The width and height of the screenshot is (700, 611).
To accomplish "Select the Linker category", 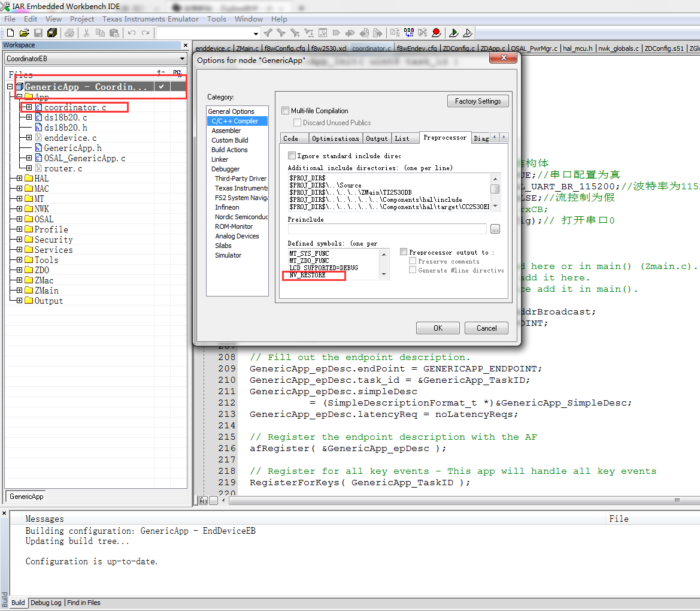I will click(220, 159).
